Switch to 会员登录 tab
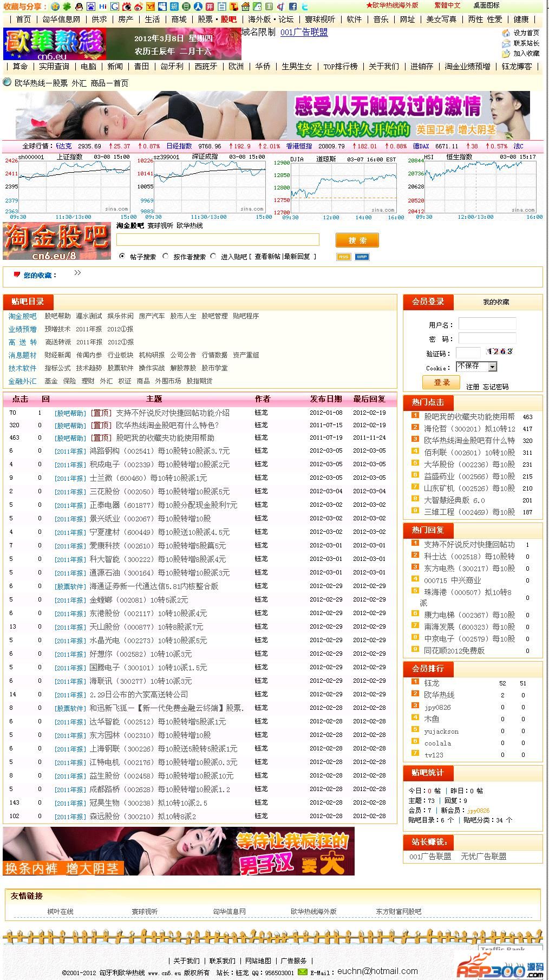 (x=428, y=302)
